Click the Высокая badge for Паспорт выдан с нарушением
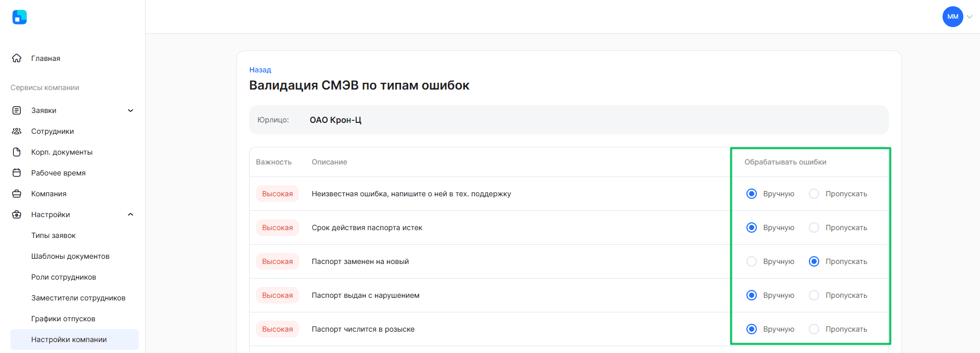 click(x=277, y=295)
